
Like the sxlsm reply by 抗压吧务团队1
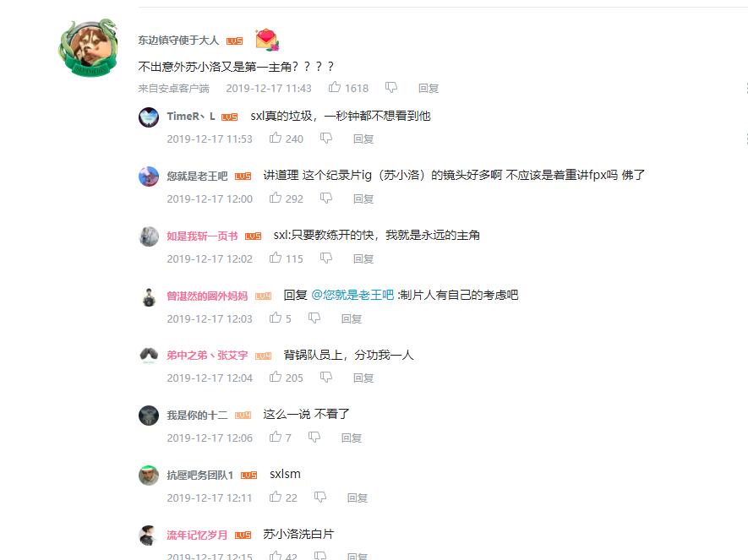pyautogui.click(x=276, y=497)
